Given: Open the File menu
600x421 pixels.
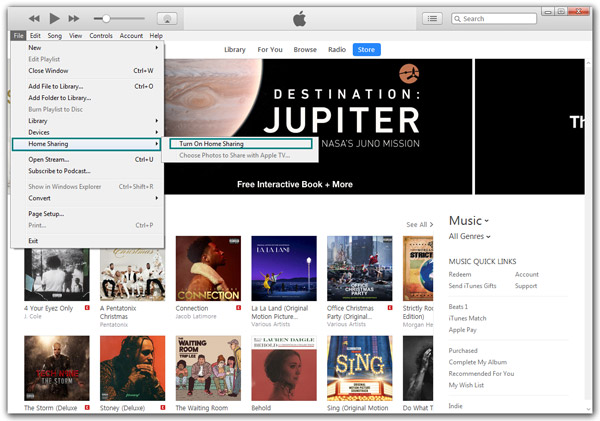Looking at the screenshot, I should [18, 36].
